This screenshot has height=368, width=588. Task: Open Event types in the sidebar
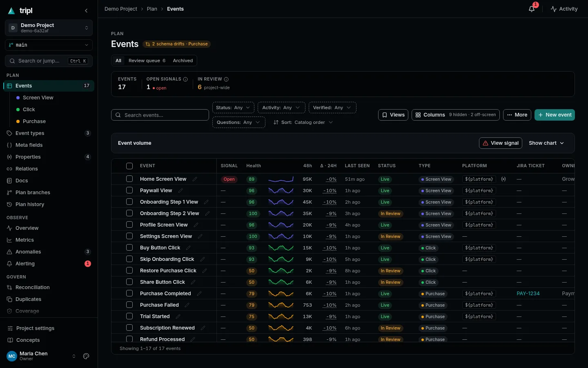(49, 133)
